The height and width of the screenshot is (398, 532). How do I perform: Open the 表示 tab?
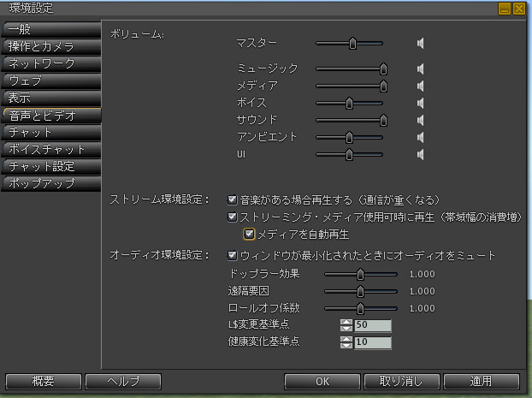click(51, 98)
